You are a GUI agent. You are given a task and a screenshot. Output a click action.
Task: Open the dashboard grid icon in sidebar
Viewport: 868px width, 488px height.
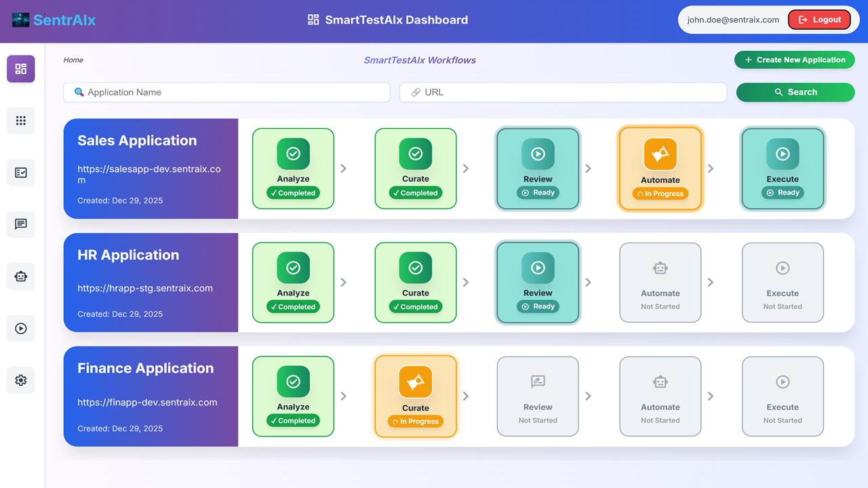(21, 69)
